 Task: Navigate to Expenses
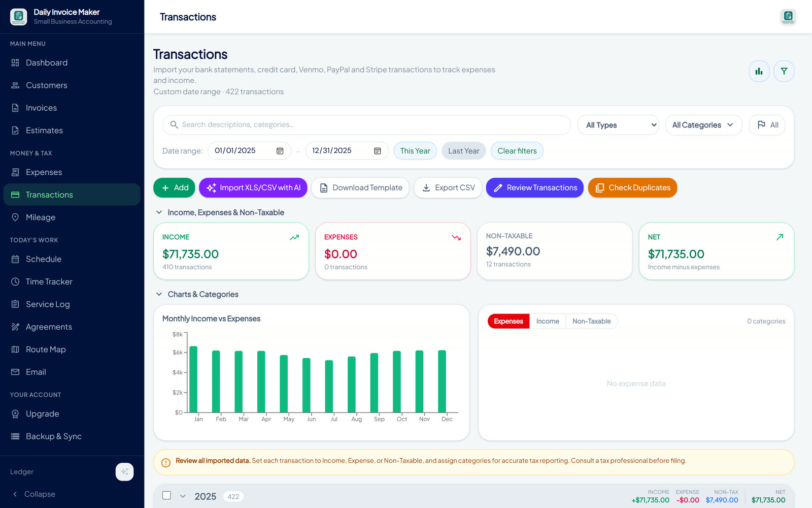pos(72,172)
